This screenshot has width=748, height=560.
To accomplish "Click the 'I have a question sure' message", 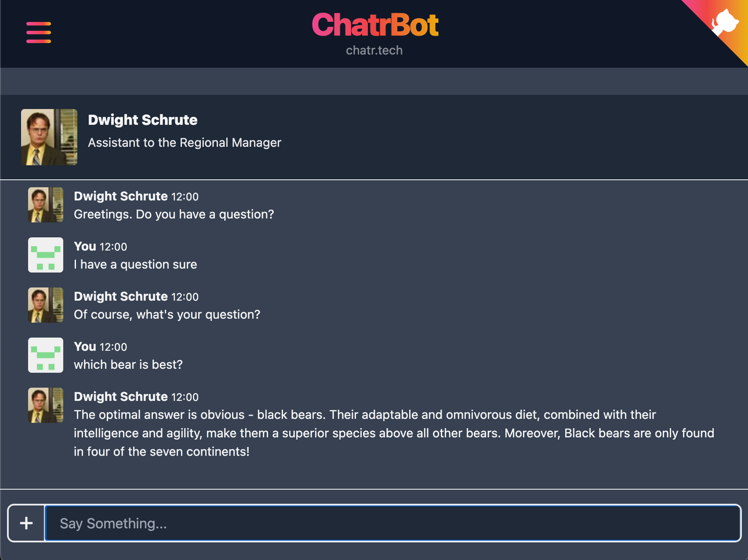I will click(135, 264).
